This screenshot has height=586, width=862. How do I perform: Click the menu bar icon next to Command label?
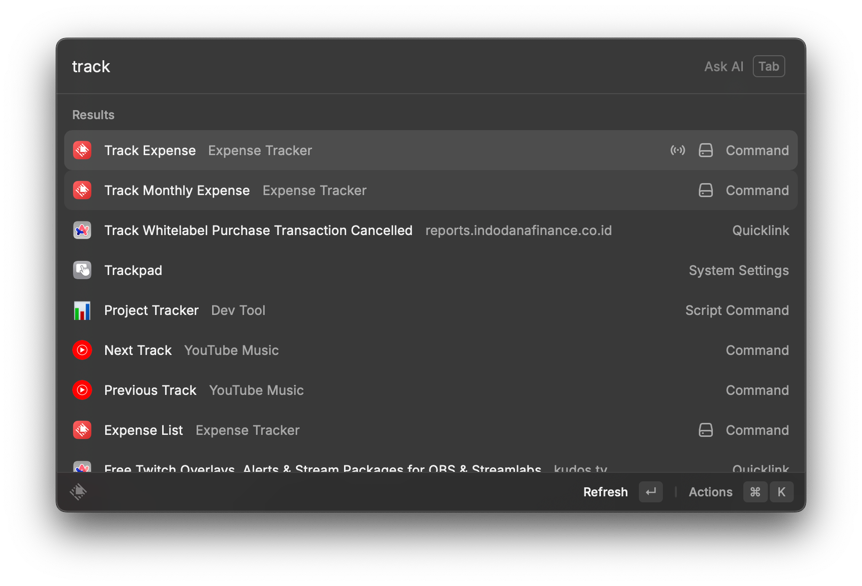point(706,150)
